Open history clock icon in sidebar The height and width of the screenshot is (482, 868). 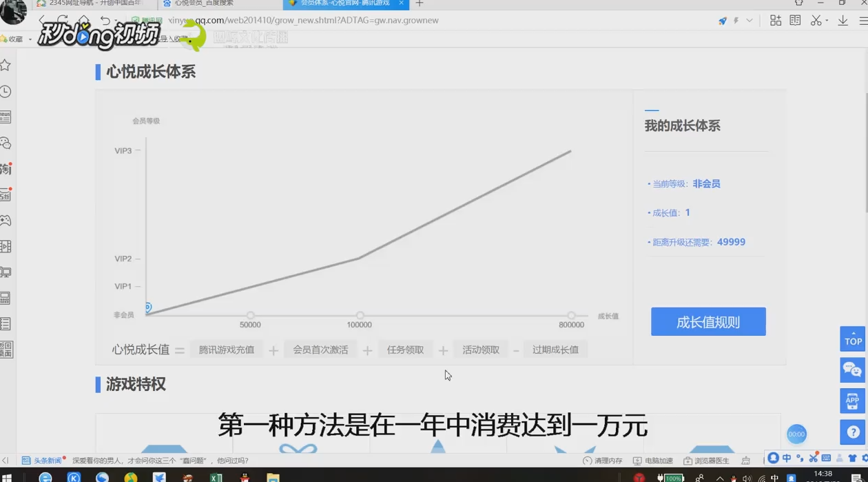[7, 91]
